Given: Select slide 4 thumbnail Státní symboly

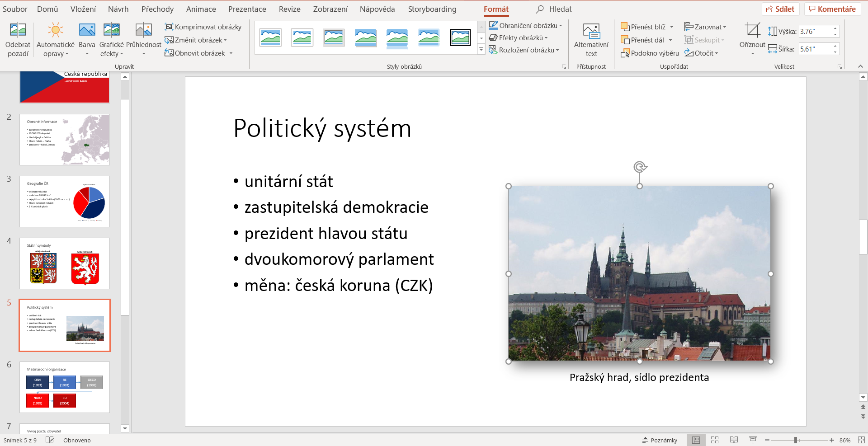Looking at the screenshot, I should [x=65, y=263].
